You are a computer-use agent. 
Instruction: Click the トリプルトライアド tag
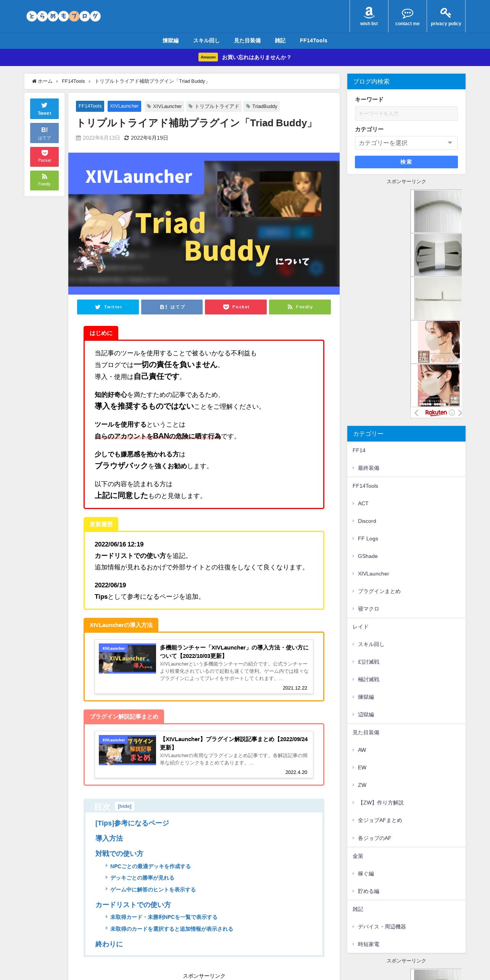[x=214, y=106]
